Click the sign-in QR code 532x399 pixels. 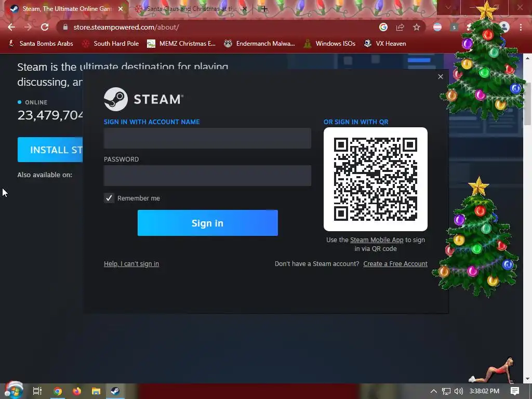tap(376, 179)
